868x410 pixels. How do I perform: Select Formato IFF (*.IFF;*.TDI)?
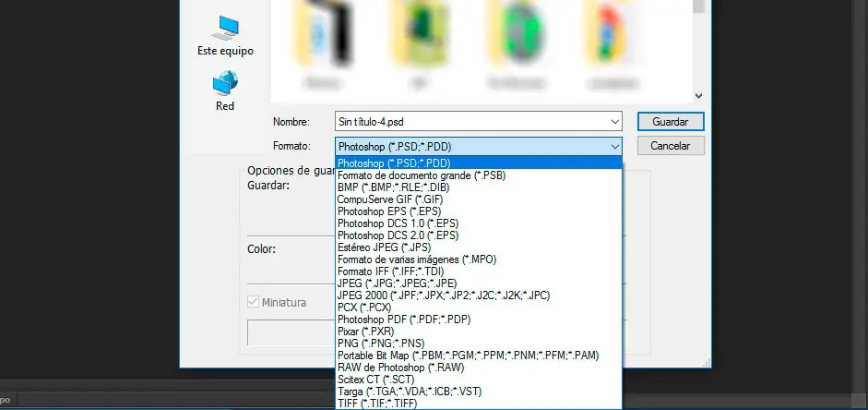479,271
